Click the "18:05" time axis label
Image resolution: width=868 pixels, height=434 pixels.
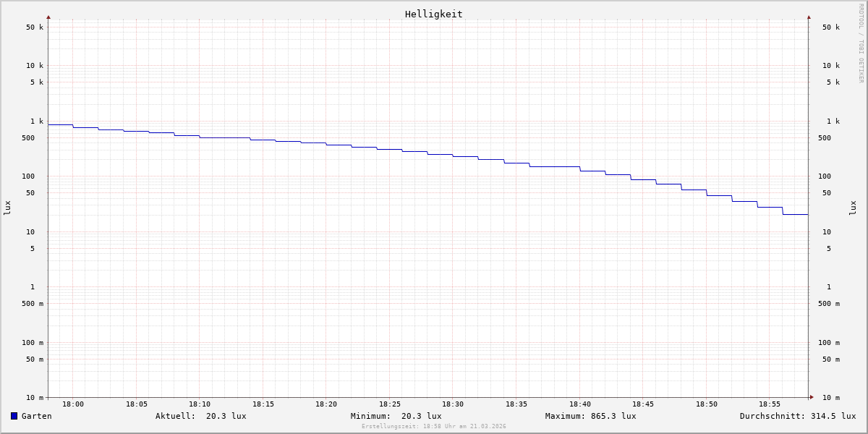tap(137, 404)
